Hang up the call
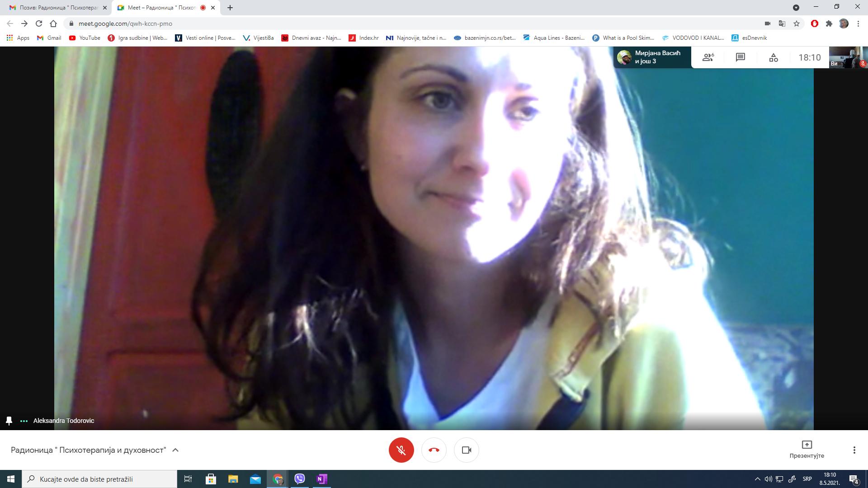The image size is (868, 488). point(434,450)
